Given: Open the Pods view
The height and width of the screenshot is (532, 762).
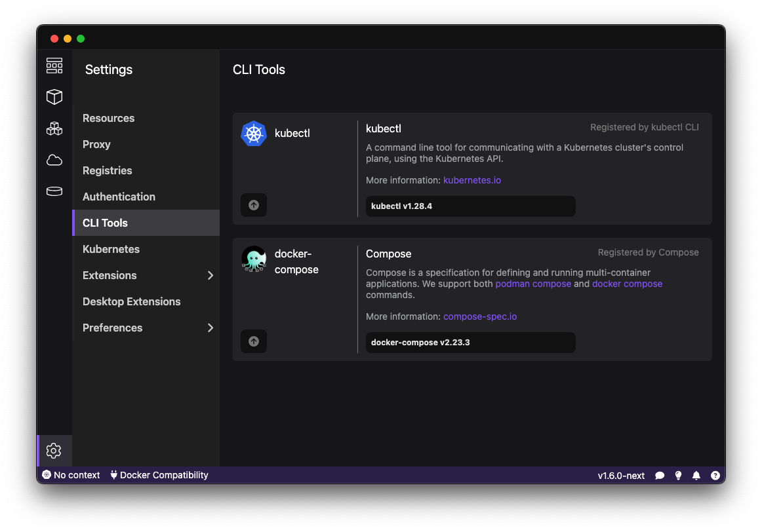Looking at the screenshot, I should tap(54, 128).
